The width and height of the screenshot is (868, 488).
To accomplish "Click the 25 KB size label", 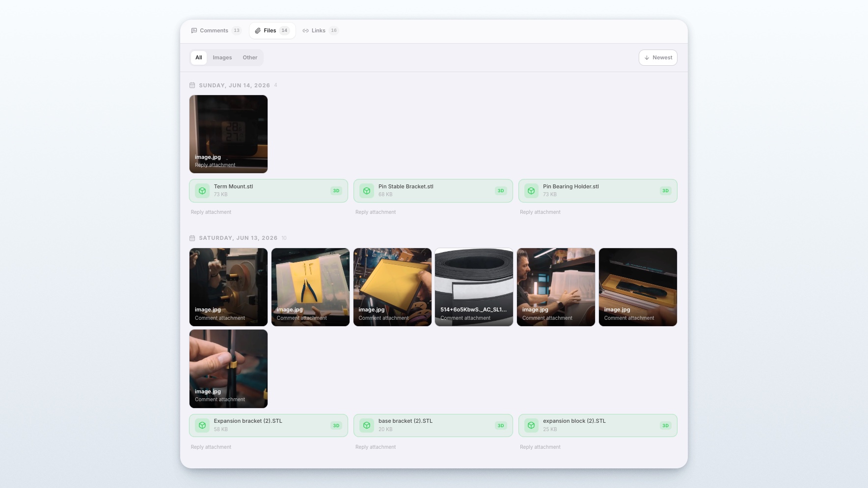I will [550, 429].
